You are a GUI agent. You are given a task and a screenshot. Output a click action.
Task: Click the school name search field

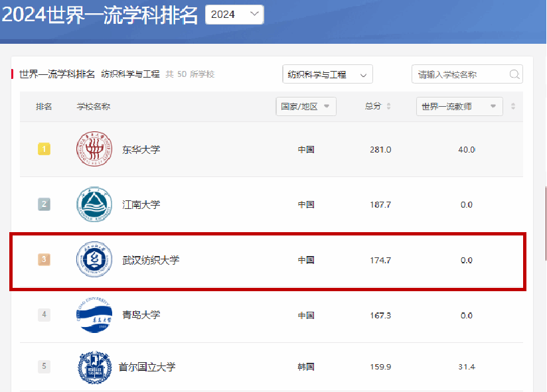(459, 75)
